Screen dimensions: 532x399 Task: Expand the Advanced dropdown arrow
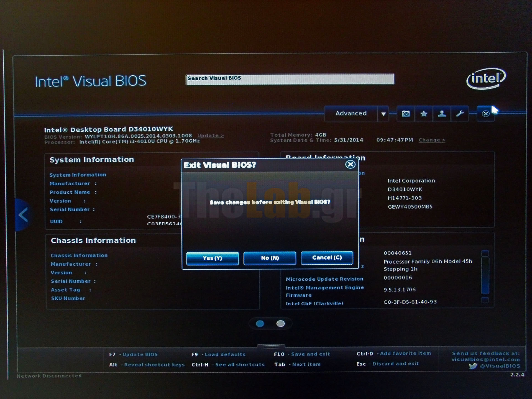point(383,114)
